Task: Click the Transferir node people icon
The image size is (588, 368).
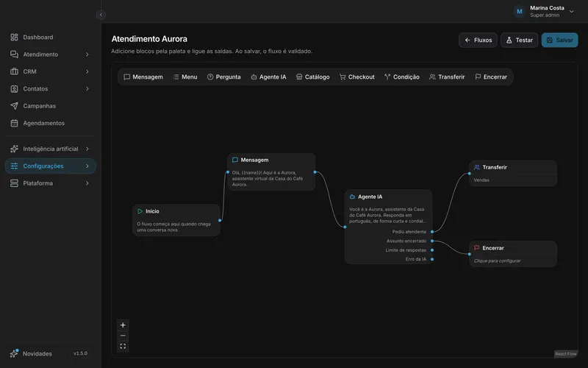Action: coord(476,167)
